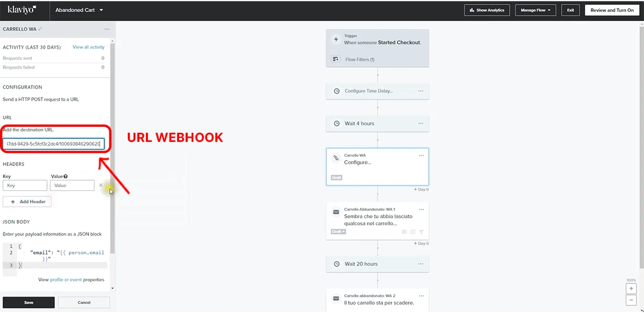Open the Manage Flow dropdown
Screen dimensions: 644x313
click(535, 10)
